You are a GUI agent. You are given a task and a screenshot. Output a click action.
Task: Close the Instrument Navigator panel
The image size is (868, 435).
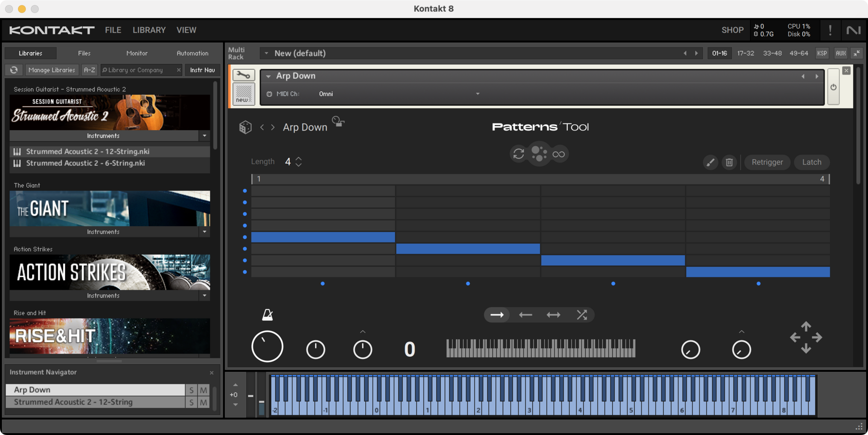212,373
